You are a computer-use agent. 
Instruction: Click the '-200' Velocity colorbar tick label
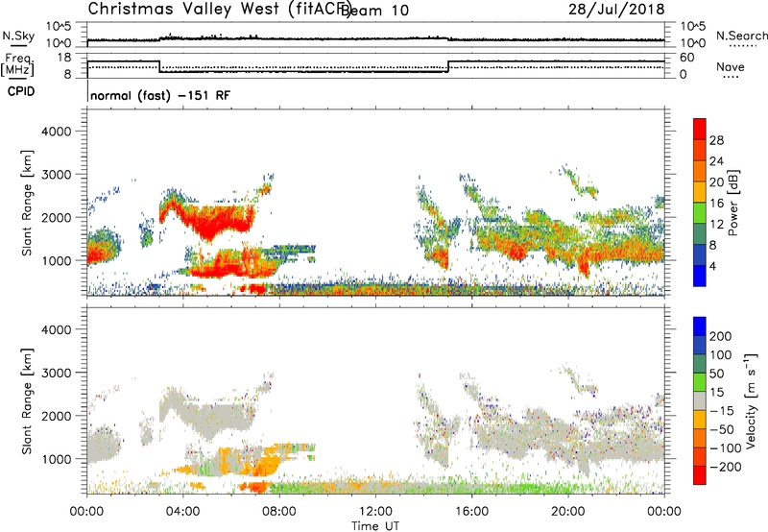tap(725, 467)
